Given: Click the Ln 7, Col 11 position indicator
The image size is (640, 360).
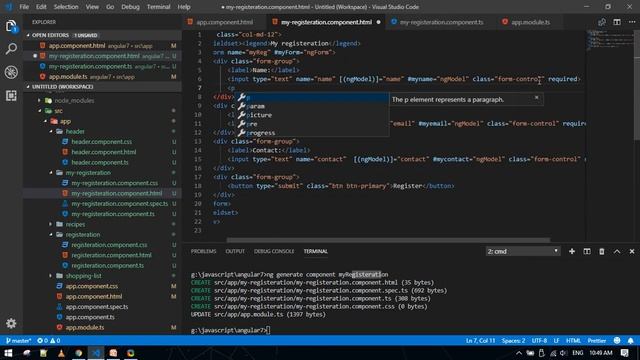Looking at the screenshot, I should point(480,340).
